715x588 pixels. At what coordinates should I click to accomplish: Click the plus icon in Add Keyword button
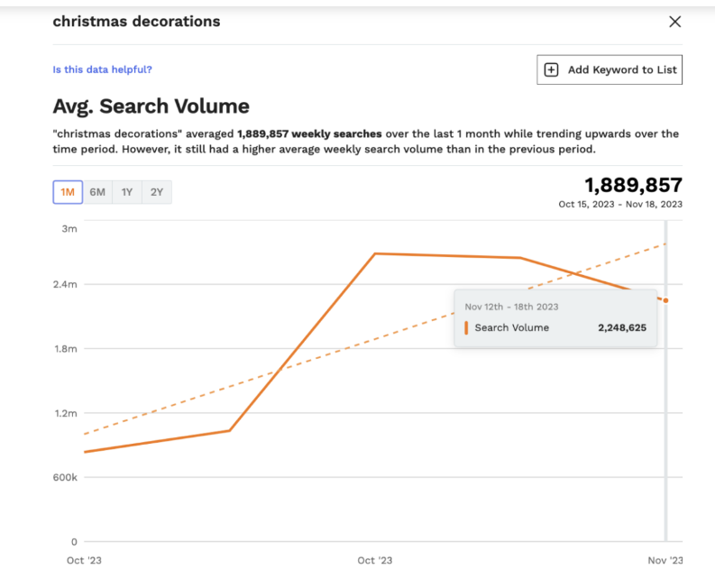pos(552,69)
